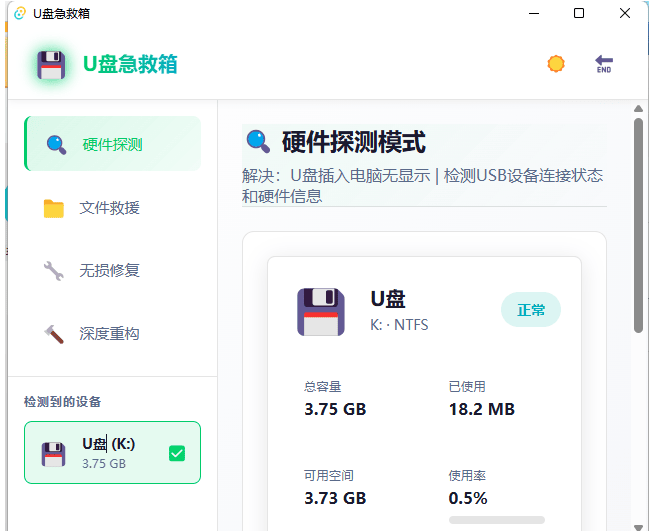Click the magnifier icon next to 硬件探测模式 heading
Screen dimensions: 649x531
point(258,142)
